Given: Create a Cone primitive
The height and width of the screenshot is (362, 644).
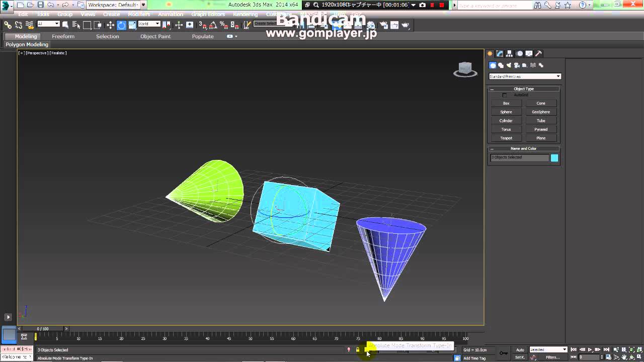Looking at the screenshot, I should (x=541, y=103).
